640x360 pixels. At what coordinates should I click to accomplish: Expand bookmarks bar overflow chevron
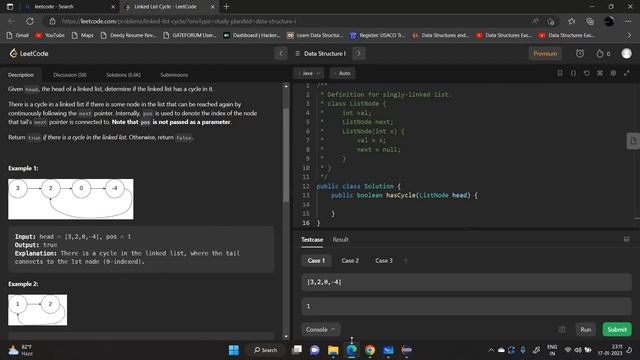click(x=629, y=36)
